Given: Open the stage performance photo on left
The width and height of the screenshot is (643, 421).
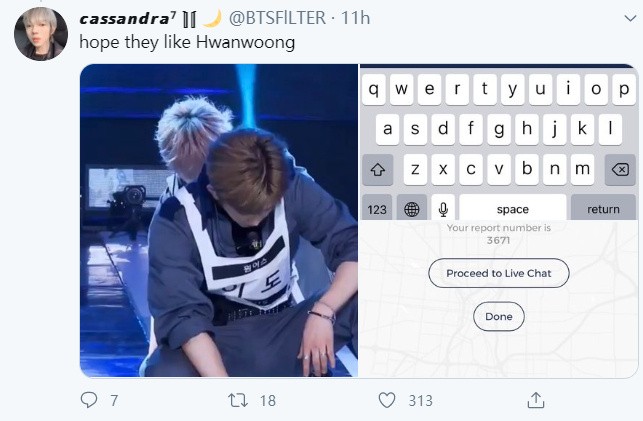Looking at the screenshot, I should (x=219, y=221).
